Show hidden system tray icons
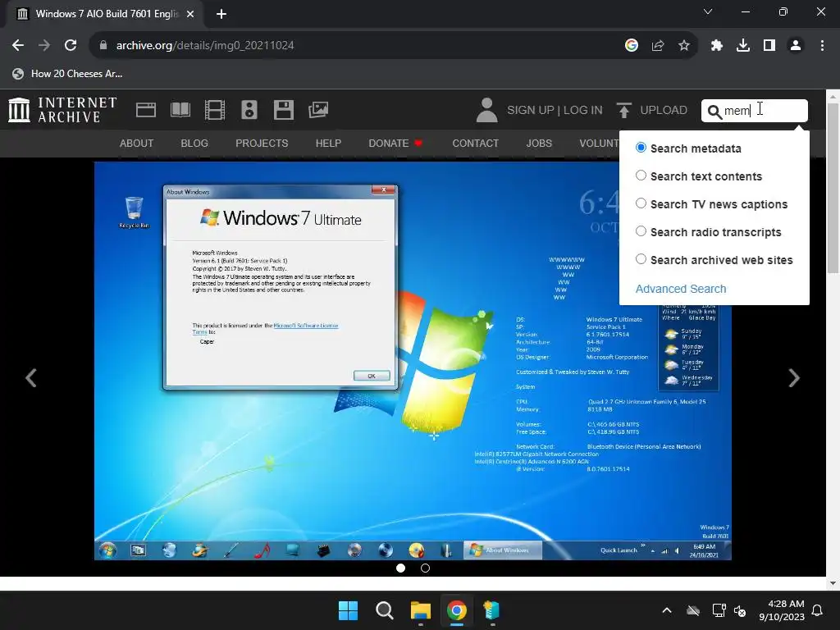Image resolution: width=840 pixels, height=630 pixels. pyautogui.click(x=667, y=610)
